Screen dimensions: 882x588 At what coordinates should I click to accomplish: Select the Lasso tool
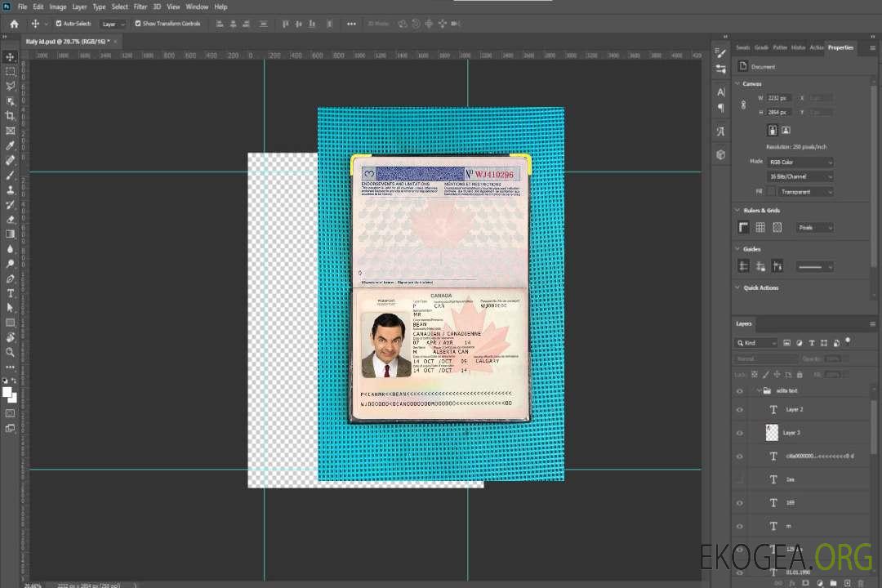click(10, 86)
